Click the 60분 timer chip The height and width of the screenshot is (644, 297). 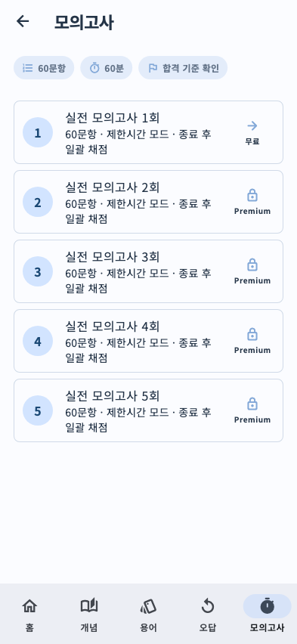tap(107, 68)
